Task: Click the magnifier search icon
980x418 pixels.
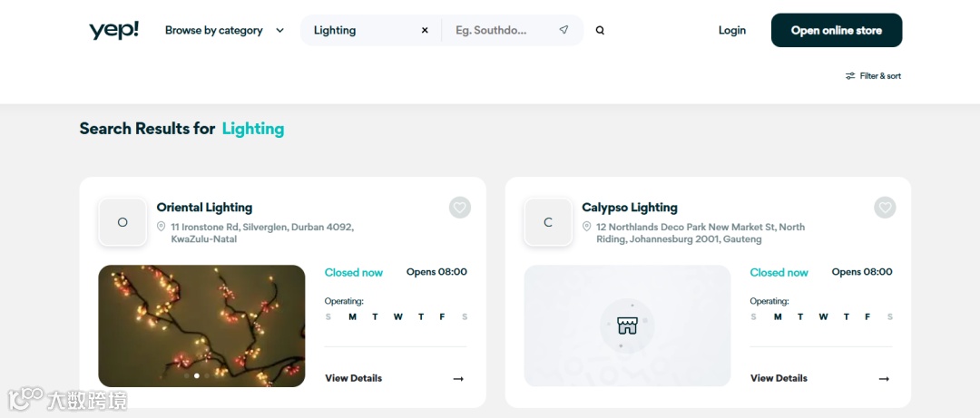Action: pos(600,30)
